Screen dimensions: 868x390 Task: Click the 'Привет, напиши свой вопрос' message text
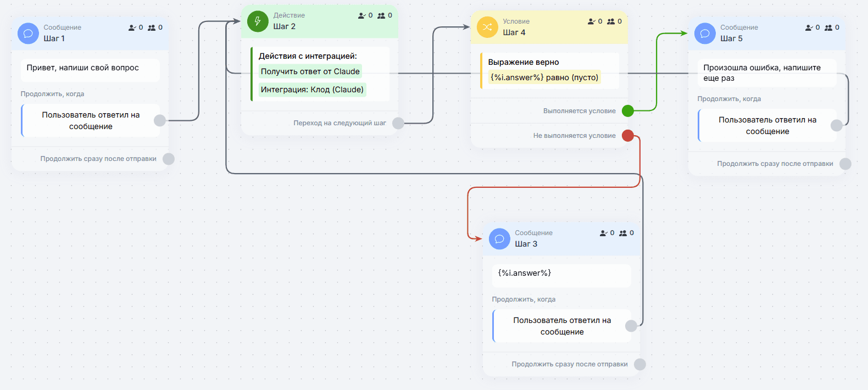(83, 68)
